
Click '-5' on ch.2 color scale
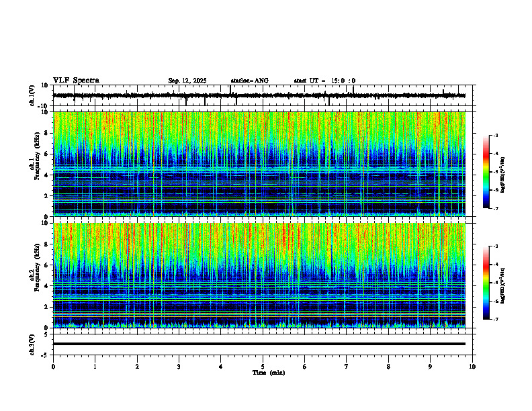[x=496, y=283]
